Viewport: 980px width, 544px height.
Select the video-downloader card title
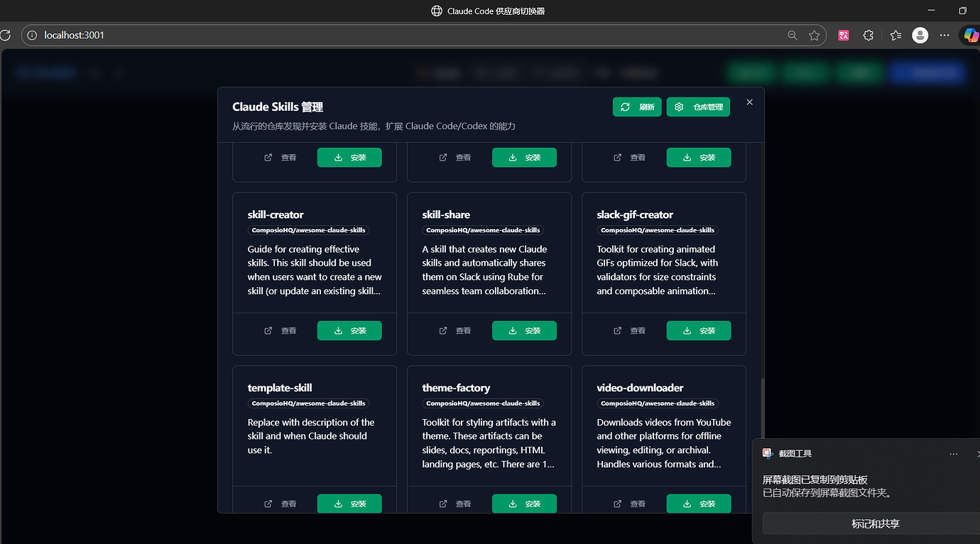tap(640, 388)
